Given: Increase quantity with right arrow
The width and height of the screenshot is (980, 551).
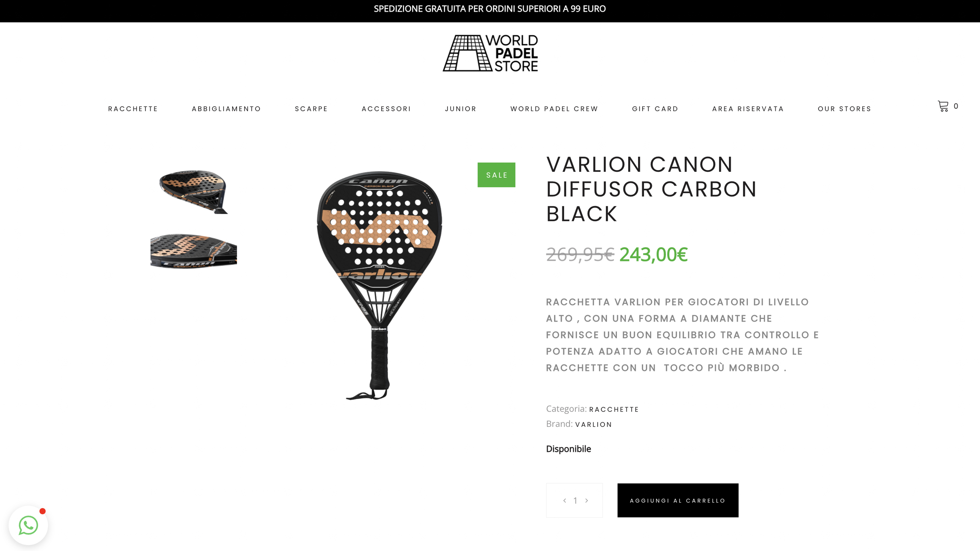Looking at the screenshot, I should click(587, 500).
